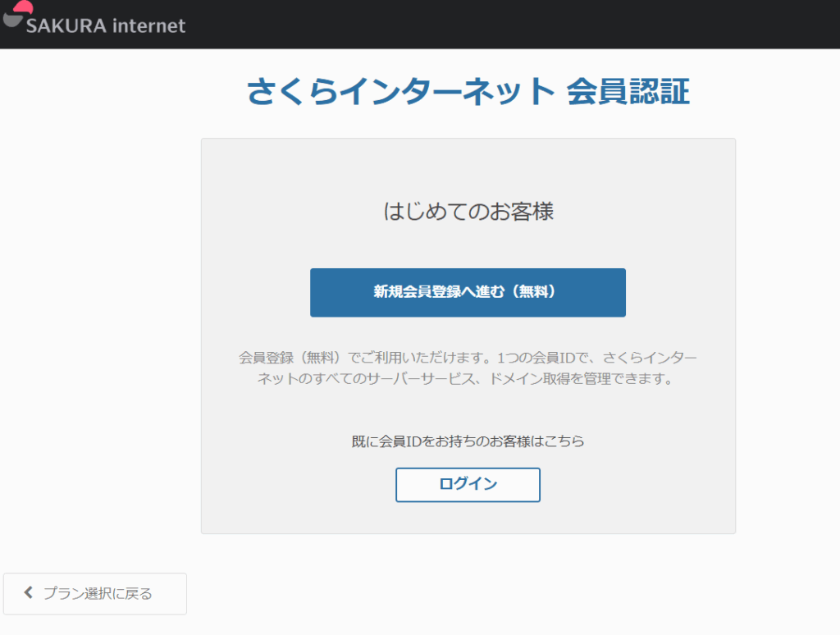Click the left chevron beside プラン選択に戻る
This screenshot has width=840, height=635.
(x=29, y=593)
